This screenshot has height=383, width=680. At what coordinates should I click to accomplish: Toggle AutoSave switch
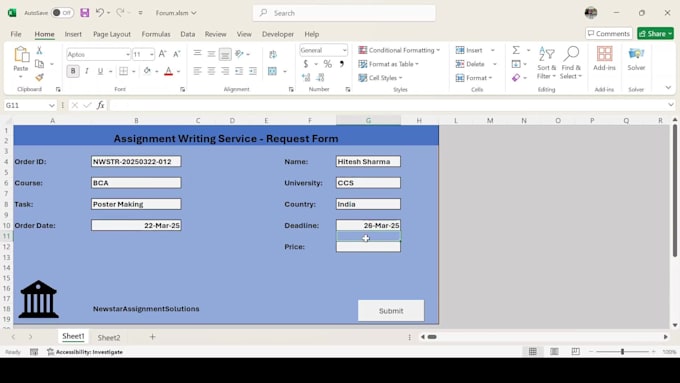click(x=62, y=13)
